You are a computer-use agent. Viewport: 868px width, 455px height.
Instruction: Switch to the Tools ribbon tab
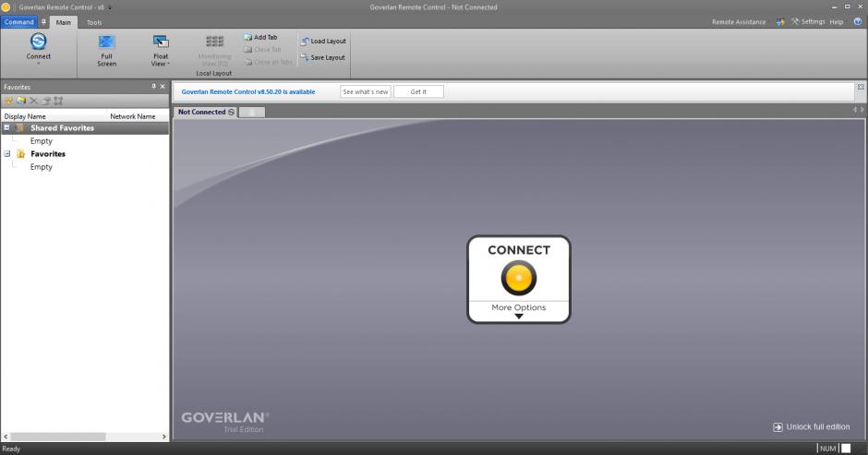(x=94, y=23)
